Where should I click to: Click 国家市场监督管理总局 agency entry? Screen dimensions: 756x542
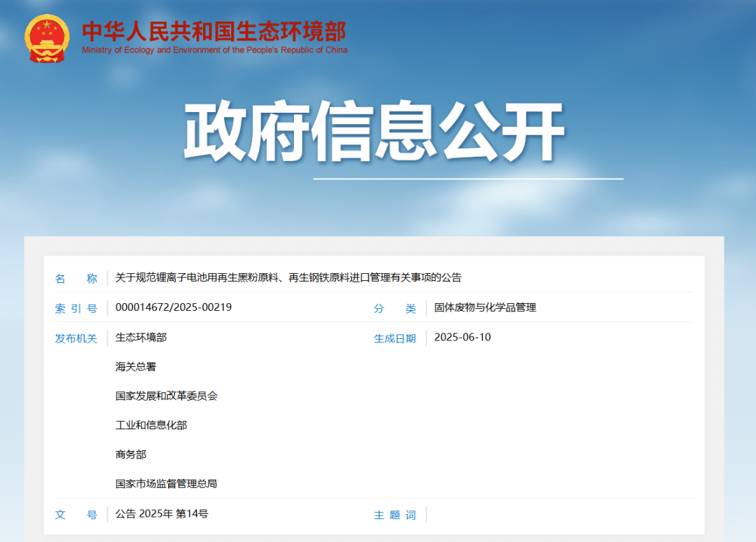167,483
